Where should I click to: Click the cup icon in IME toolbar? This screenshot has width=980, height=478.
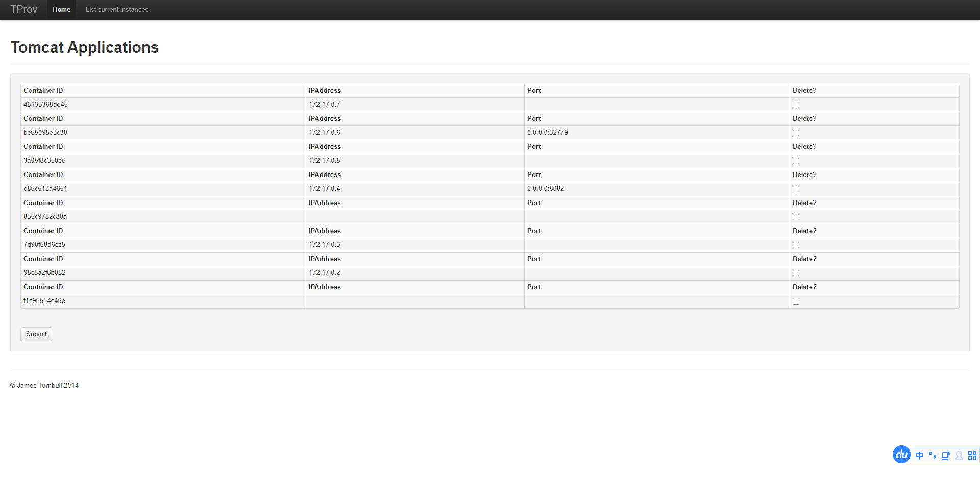[945, 456]
